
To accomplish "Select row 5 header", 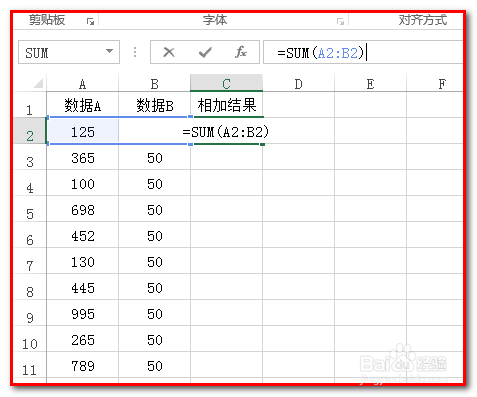I will [30, 209].
